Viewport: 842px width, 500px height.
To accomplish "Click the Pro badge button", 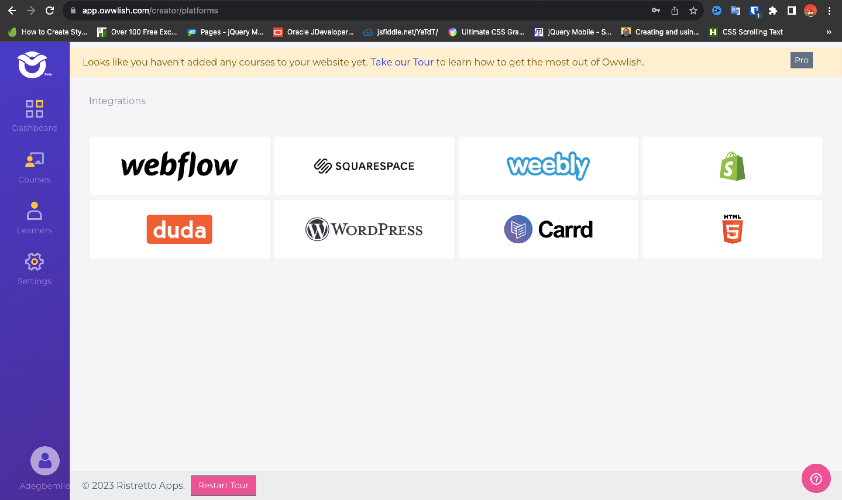I will [x=801, y=60].
